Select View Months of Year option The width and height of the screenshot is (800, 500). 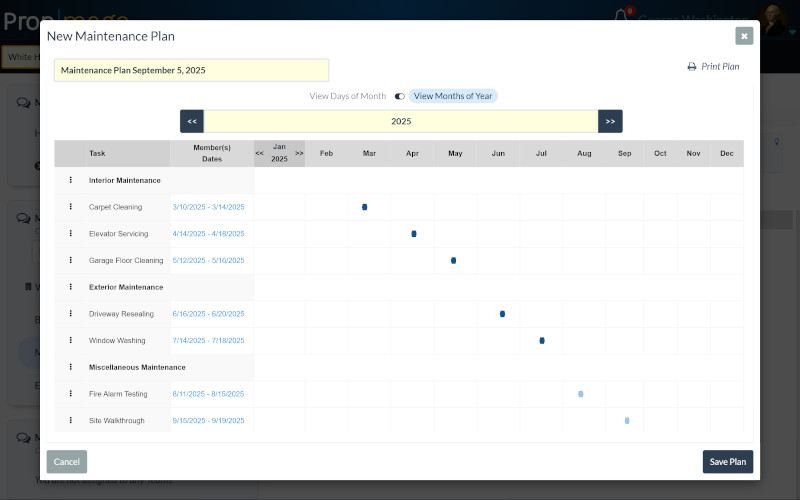point(452,96)
